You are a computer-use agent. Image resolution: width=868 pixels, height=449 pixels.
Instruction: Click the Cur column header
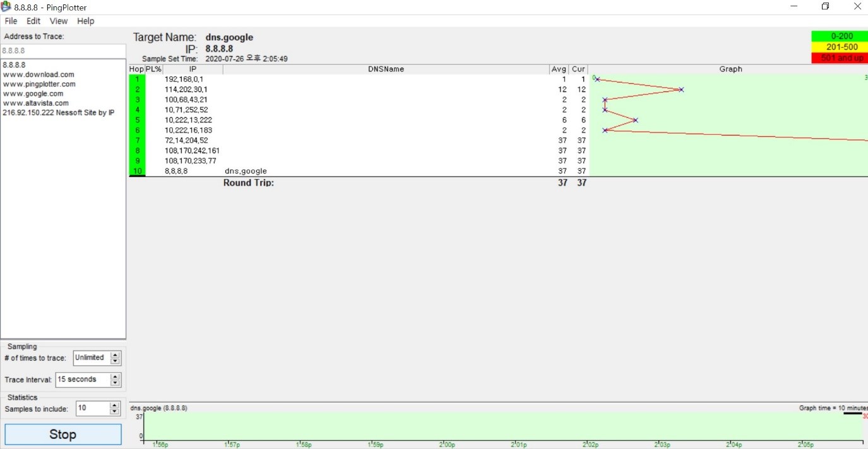point(578,69)
